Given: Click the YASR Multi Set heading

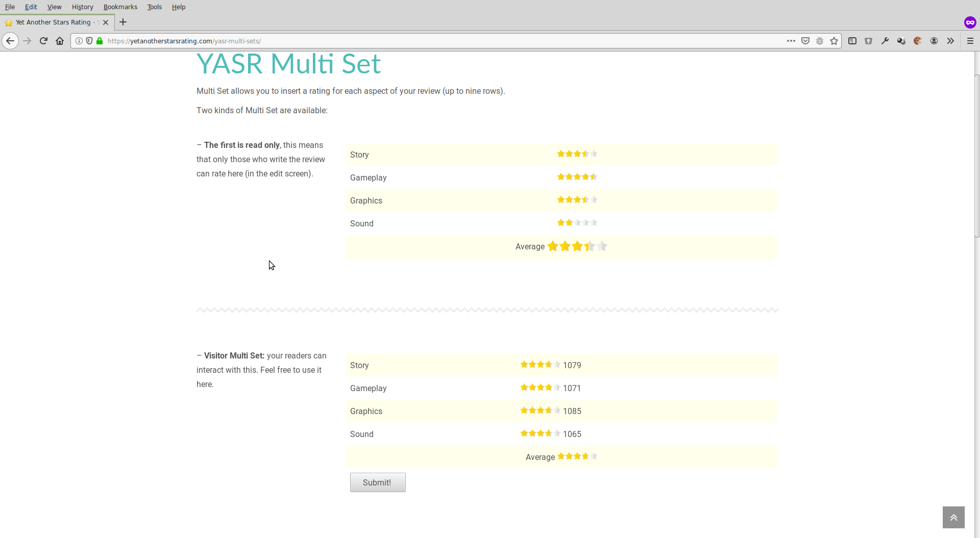Looking at the screenshot, I should point(289,64).
